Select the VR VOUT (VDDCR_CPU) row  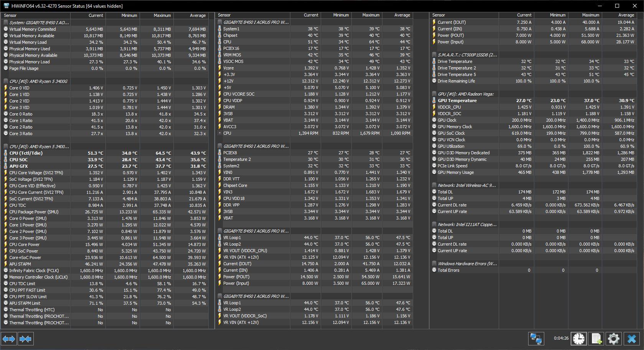pos(314,251)
